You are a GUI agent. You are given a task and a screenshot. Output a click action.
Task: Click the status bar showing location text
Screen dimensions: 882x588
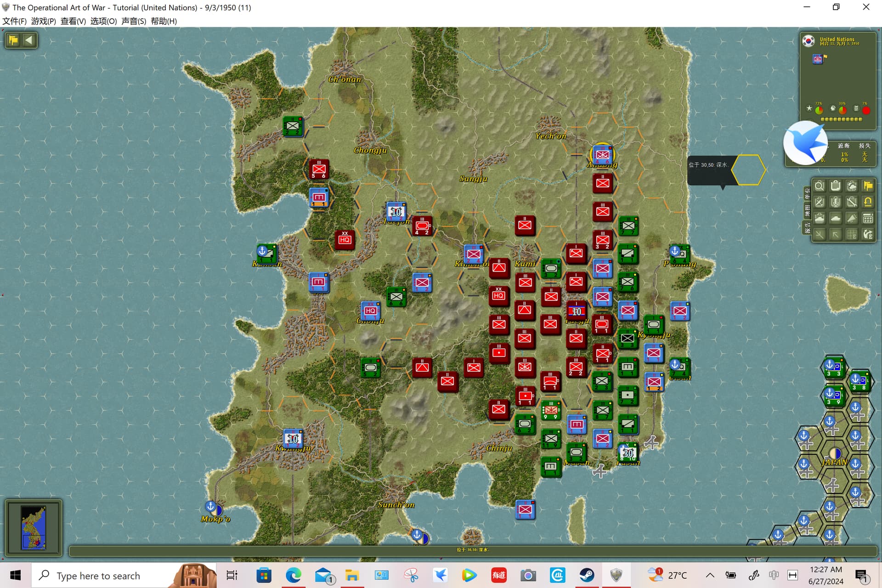tap(473, 550)
